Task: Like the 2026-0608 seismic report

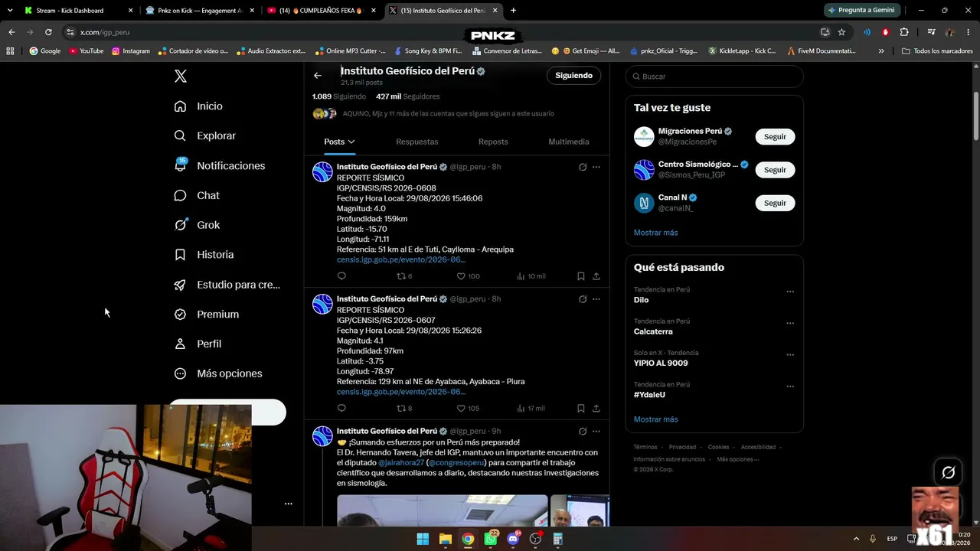Action: pos(468,276)
